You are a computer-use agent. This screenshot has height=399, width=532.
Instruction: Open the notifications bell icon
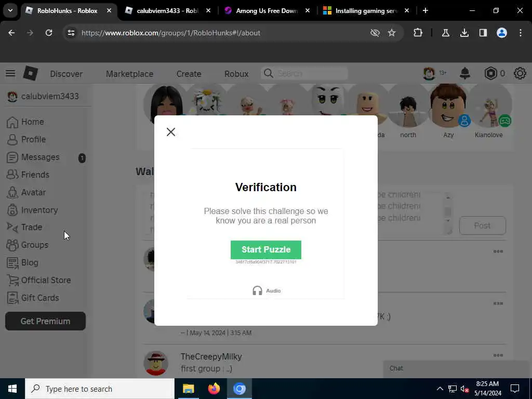pyautogui.click(x=465, y=73)
